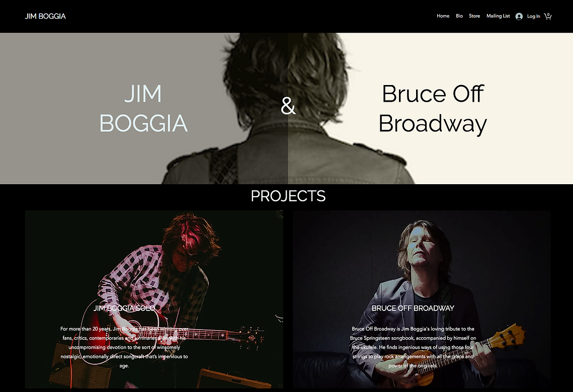
Task: Open the Store page
Action: [x=474, y=16]
